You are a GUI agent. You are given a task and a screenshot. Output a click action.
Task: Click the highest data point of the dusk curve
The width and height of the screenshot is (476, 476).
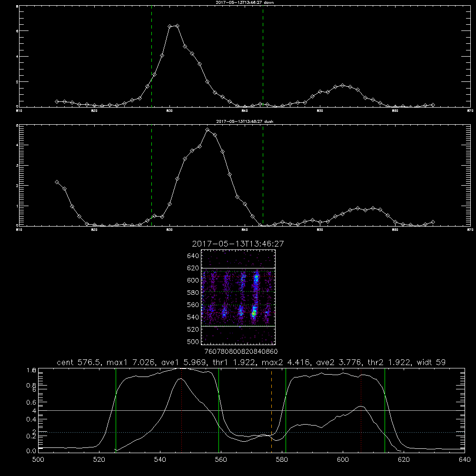208,130
